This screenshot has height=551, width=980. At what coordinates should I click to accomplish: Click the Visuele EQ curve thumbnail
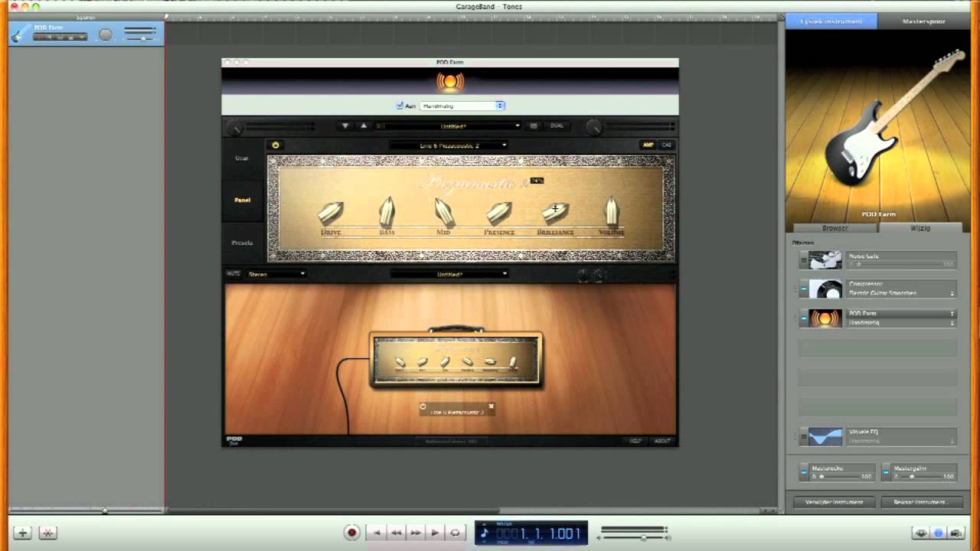coord(825,437)
